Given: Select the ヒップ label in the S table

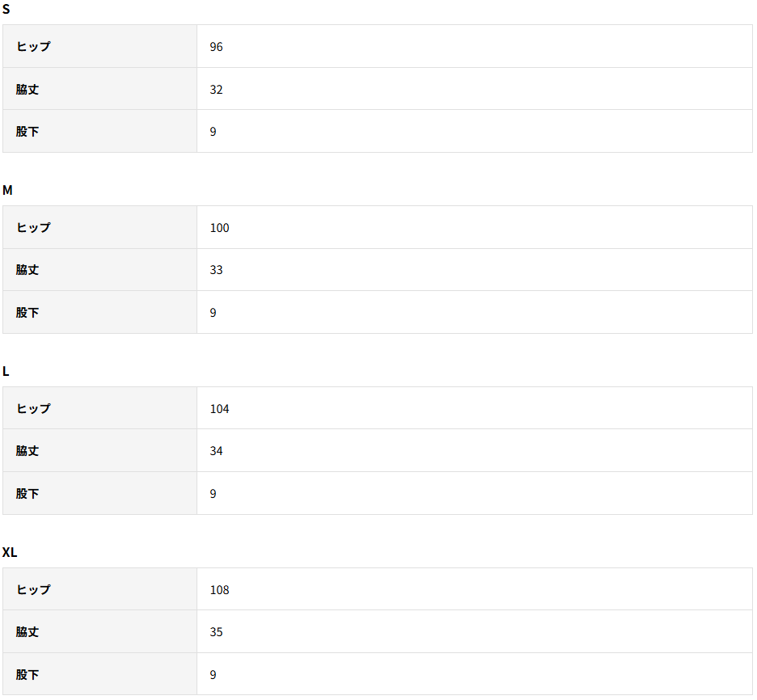Looking at the screenshot, I should pos(33,47).
